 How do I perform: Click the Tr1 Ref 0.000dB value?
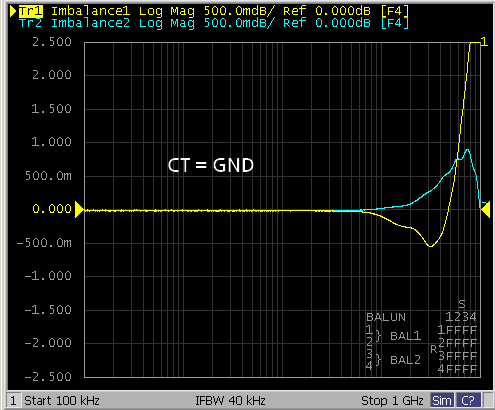(x=327, y=11)
